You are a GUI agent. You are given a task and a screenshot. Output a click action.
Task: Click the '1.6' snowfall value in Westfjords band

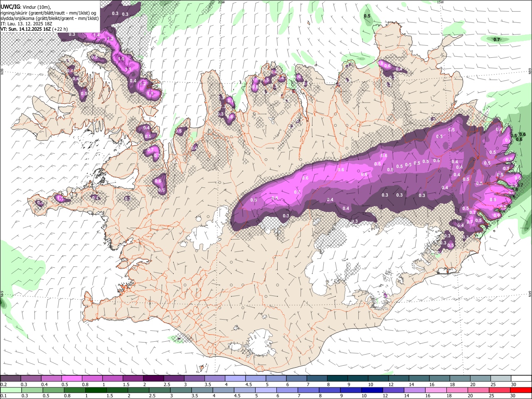tap(121, 59)
